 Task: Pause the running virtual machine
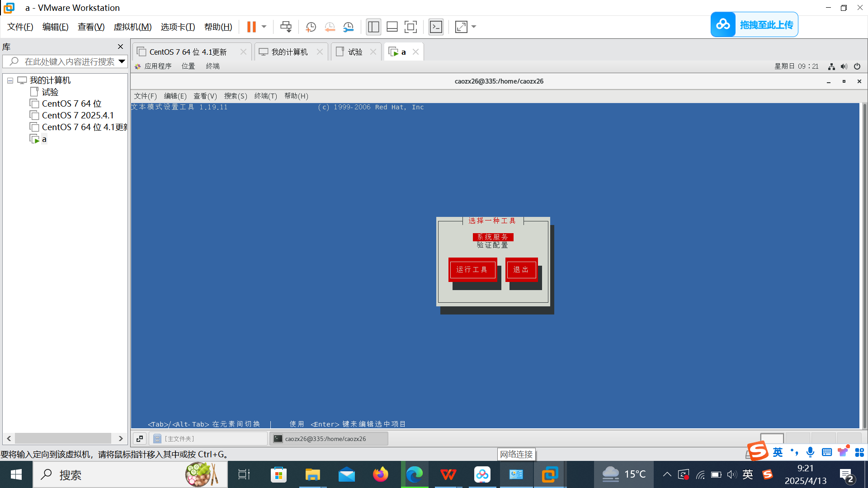[251, 27]
